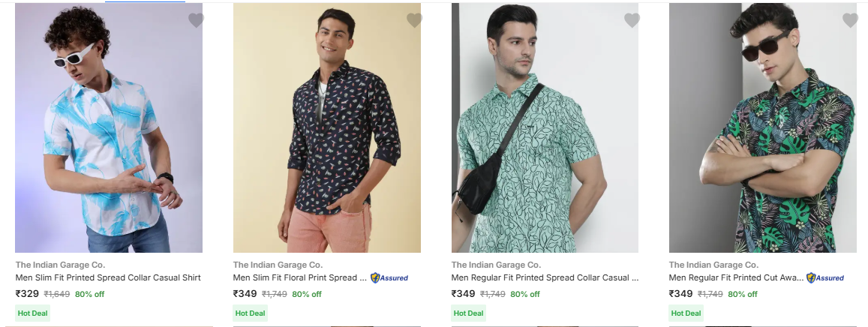This screenshot has height=327, width=868.
Task: Open the blue tie-dye shirt product image
Action: tap(109, 127)
